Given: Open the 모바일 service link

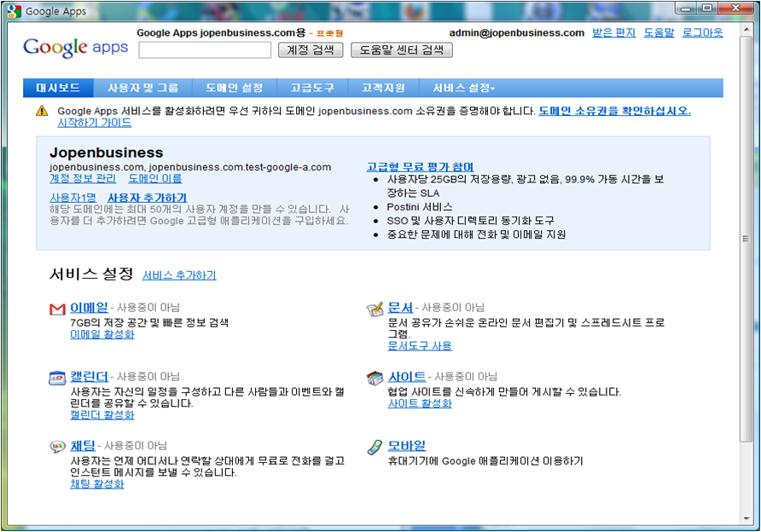Looking at the screenshot, I should (x=407, y=446).
